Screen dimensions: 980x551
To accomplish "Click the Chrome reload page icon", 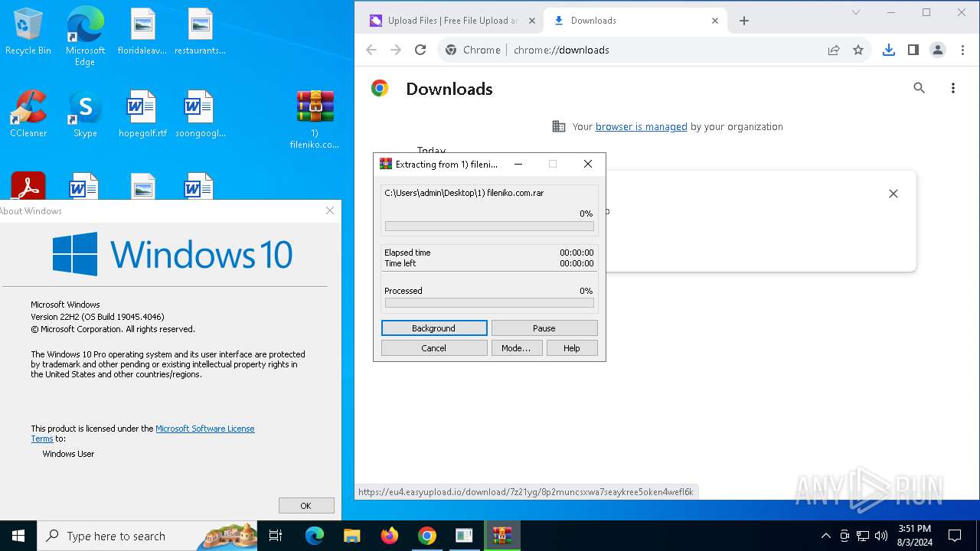I will pos(420,50).
